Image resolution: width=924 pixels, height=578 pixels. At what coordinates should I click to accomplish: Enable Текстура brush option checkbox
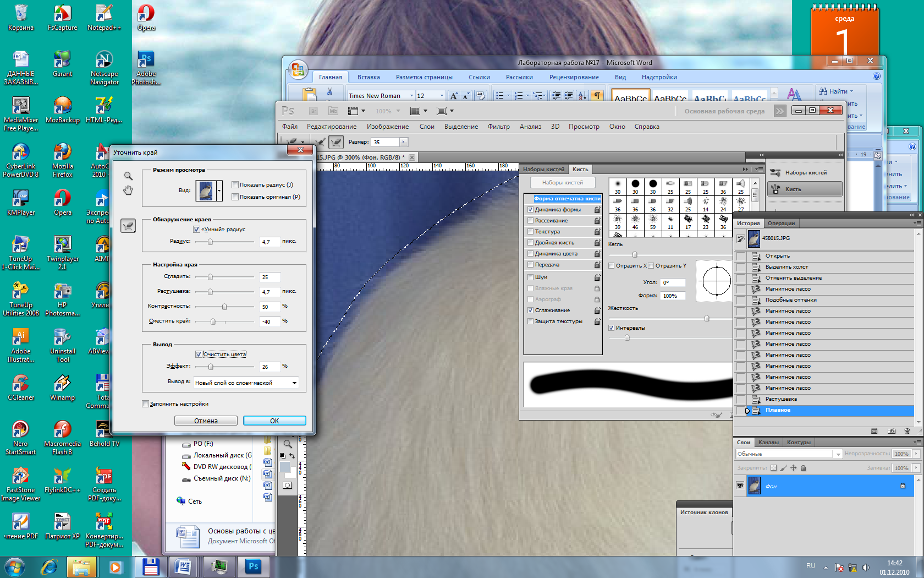pyautogui.click(x=530, y=232)
